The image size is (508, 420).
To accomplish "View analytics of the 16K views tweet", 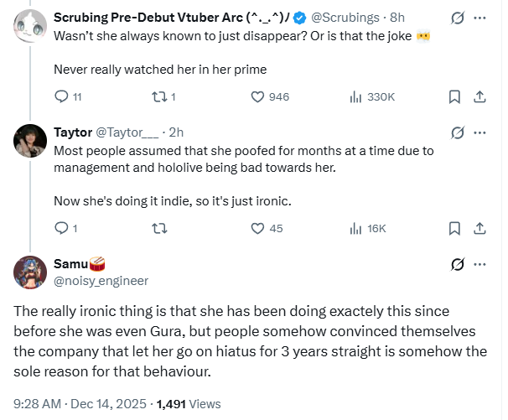I will [355, 227].
